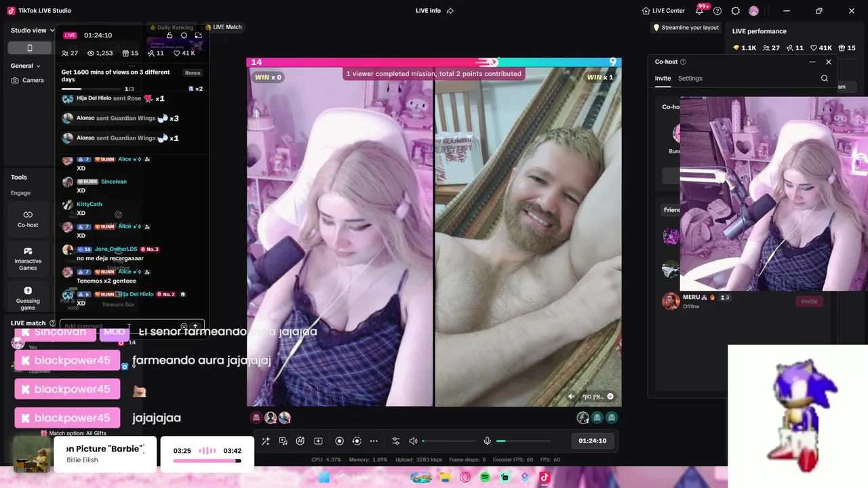
Task: Open settings gear in title bar
Action: [x=736, y=11]
